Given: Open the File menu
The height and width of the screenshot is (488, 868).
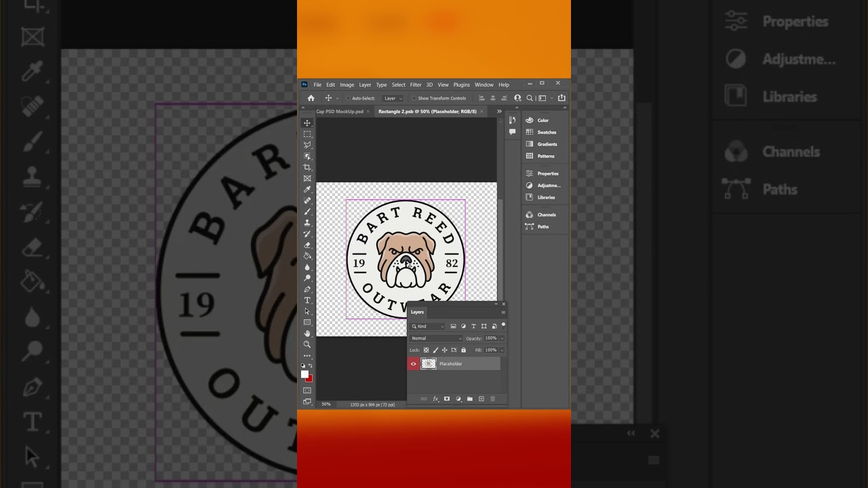Looking at the screenshot, I should 317,85.
